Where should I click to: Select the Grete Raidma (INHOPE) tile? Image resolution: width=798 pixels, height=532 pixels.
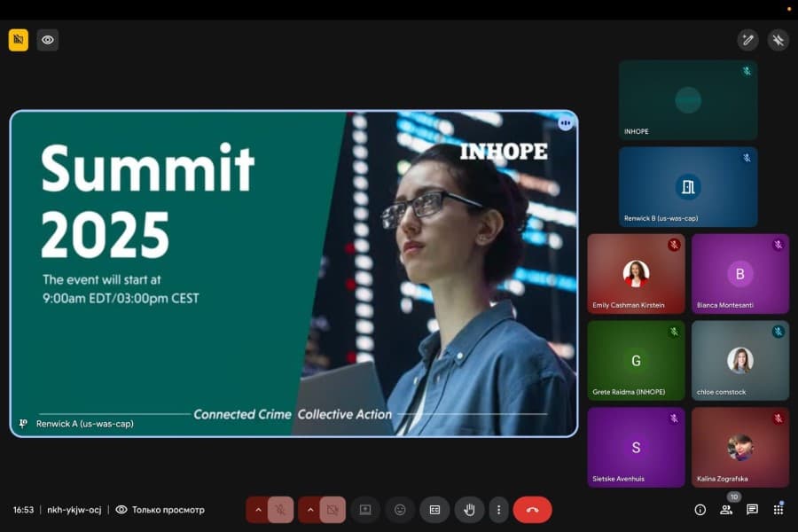click(x=636, y=361)
